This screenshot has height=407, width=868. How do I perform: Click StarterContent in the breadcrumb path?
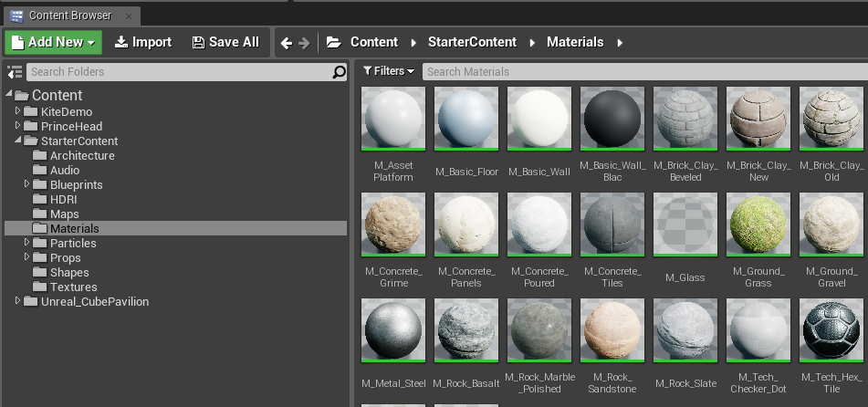tap(472, 42)
